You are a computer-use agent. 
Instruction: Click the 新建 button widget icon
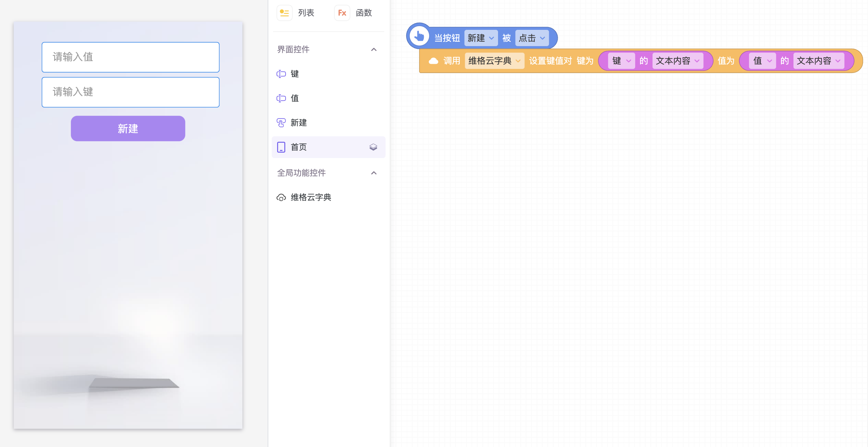[x=281, y=123]
